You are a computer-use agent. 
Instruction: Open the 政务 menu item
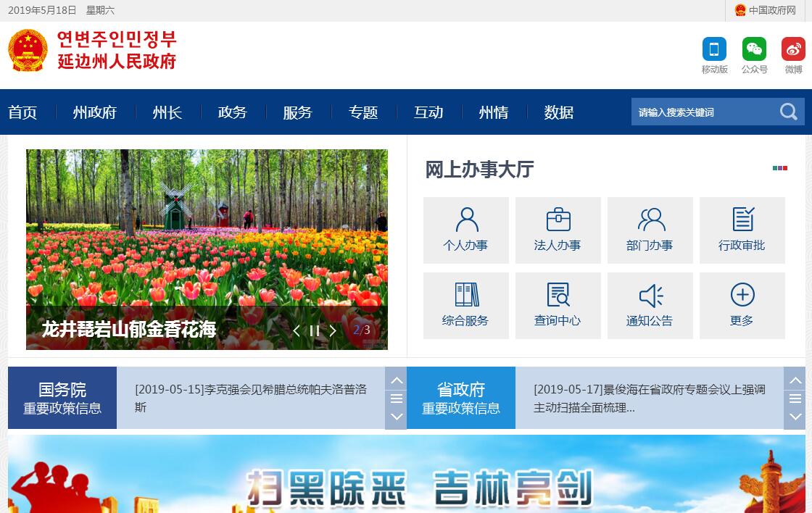pos(233,112)
